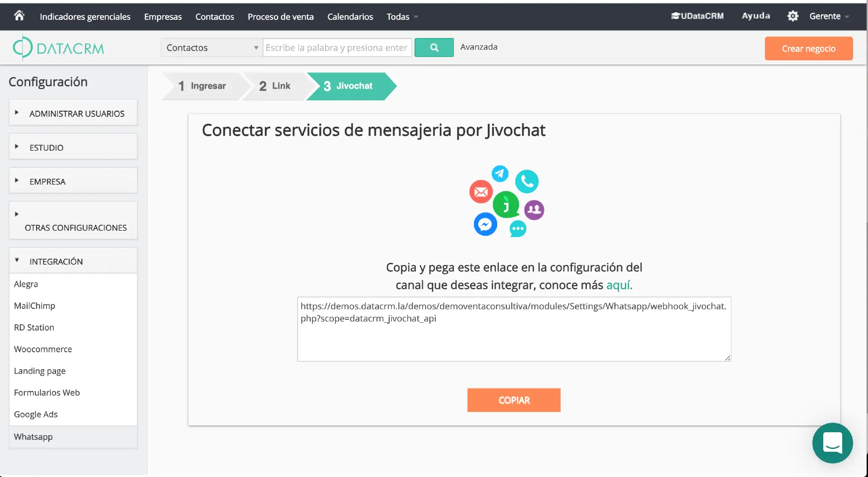Click the teal phone icon
The image size is (868, 477).
point(527,181)
